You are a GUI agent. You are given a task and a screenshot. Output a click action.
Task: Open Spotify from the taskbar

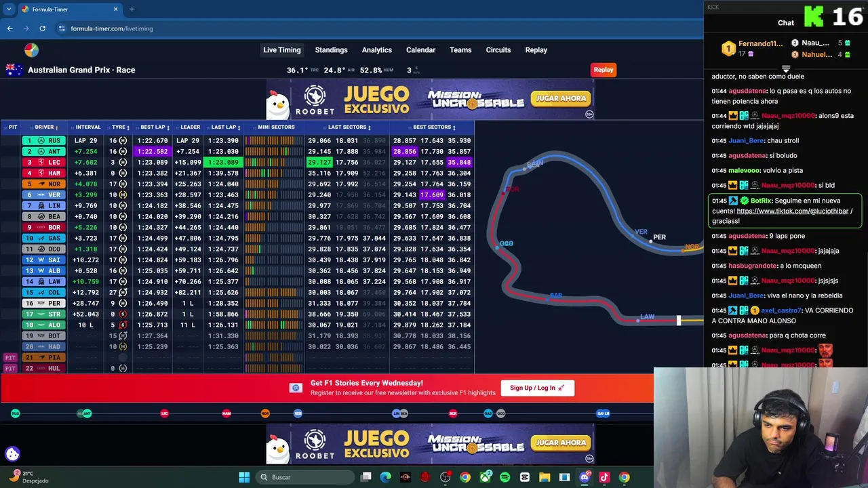(x=505, y=477)
